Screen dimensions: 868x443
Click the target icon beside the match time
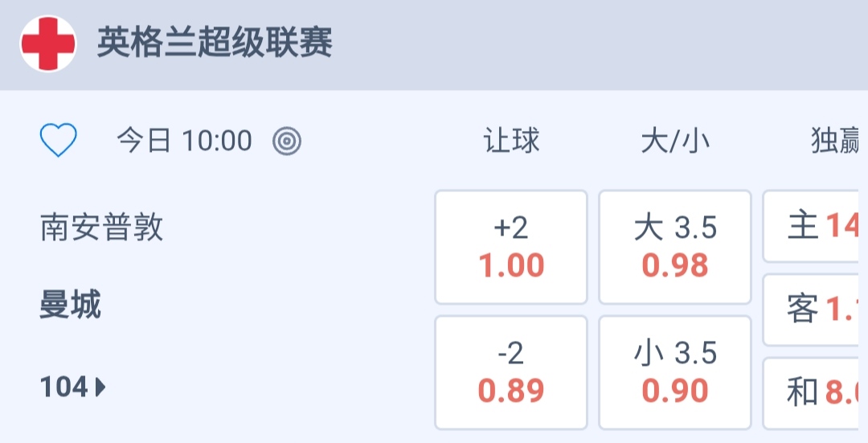[287, 142]
